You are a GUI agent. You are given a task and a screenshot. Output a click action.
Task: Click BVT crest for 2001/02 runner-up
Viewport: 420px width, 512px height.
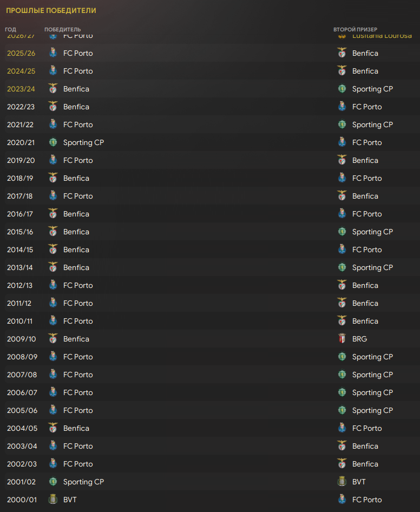click(342, 481)
